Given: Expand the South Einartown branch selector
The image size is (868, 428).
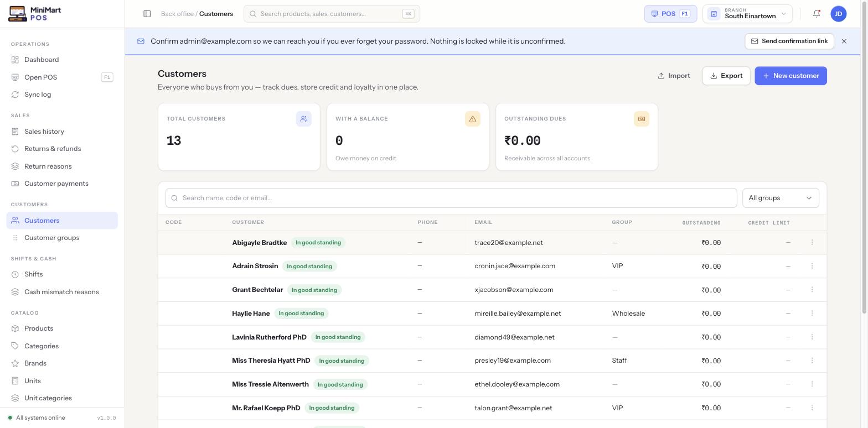Looking at the screenshot, I should (x=747, y=14).
